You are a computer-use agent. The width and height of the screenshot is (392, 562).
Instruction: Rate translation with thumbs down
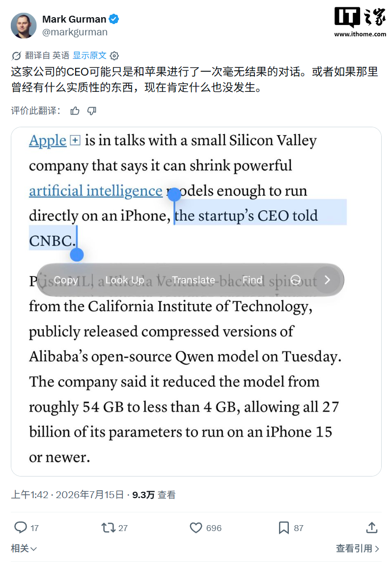click(x=92, y=111)
